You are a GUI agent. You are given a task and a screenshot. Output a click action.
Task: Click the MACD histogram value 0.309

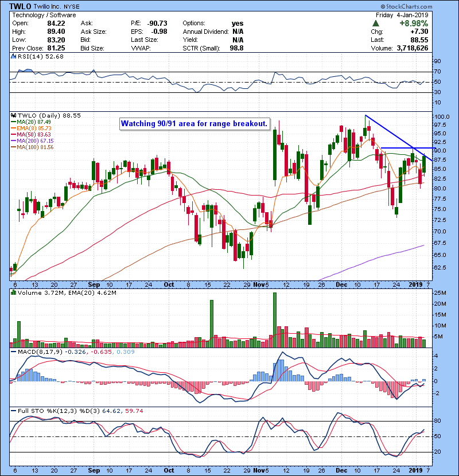tap(126, 352)
